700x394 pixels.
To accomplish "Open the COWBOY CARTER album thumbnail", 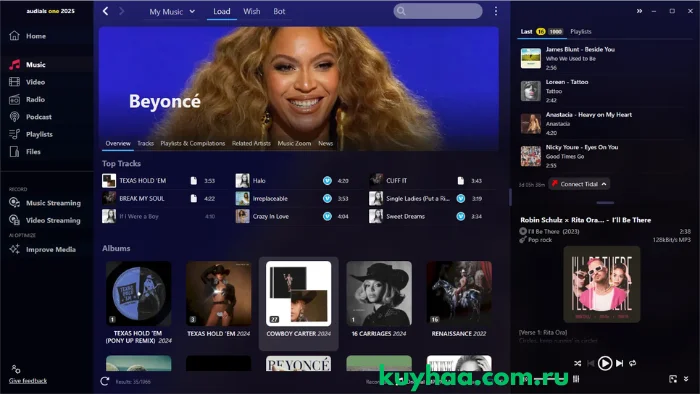I will pyautogui.click(x=298, y=294).
